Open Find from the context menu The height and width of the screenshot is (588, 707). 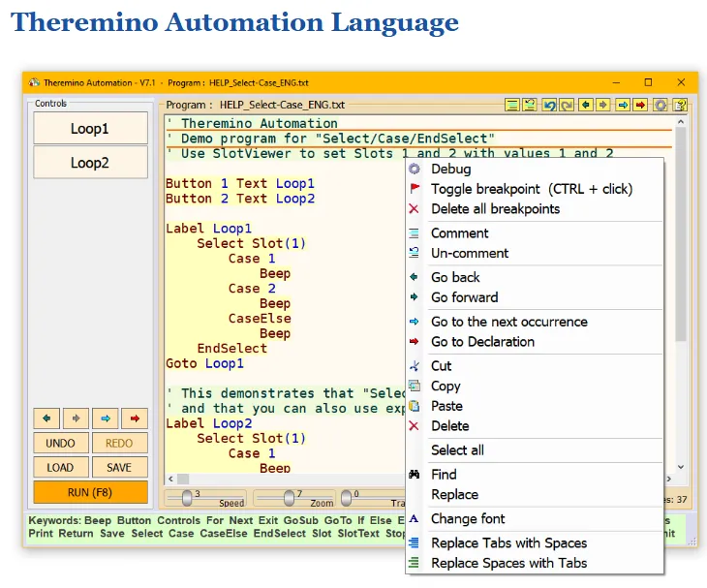click(535, 475)
